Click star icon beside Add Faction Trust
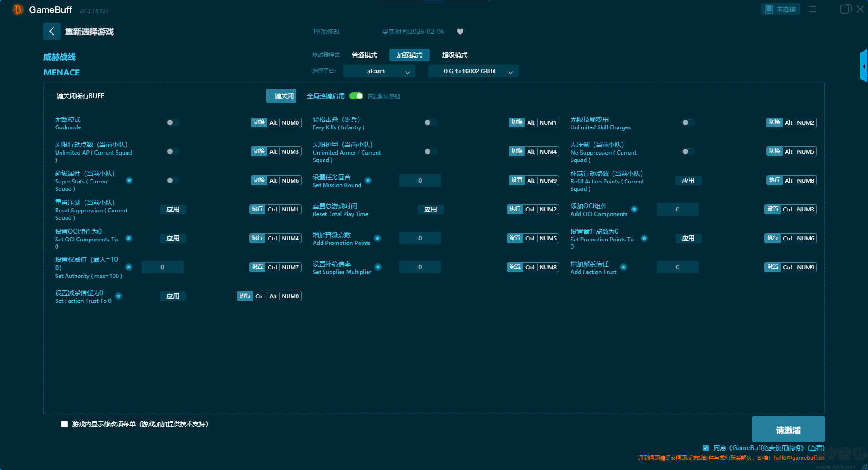Image resolution: width=868 pixels, height=470 pixels. tap(623, 267)
